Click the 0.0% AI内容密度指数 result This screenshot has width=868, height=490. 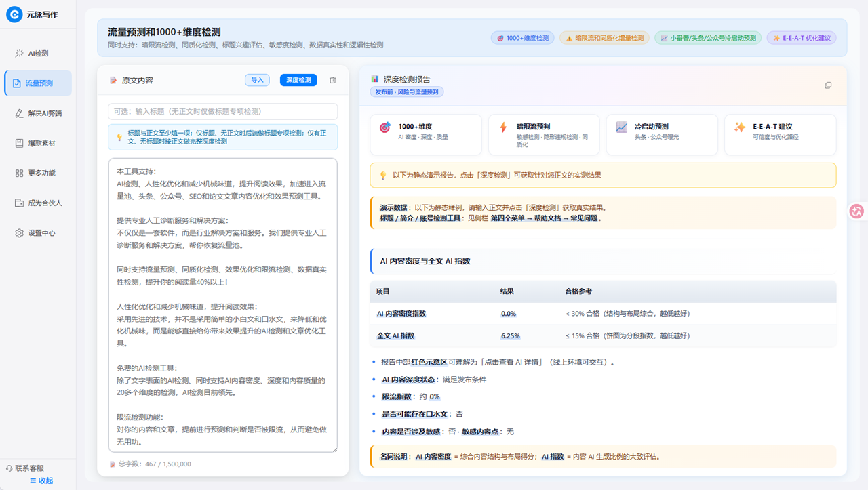(509, 314)
